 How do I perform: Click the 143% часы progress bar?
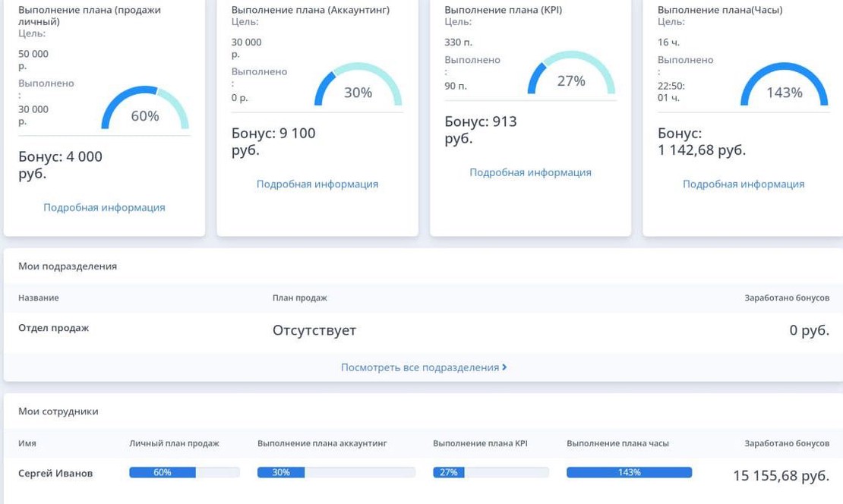pyautogui.click(x=629, y=472)
